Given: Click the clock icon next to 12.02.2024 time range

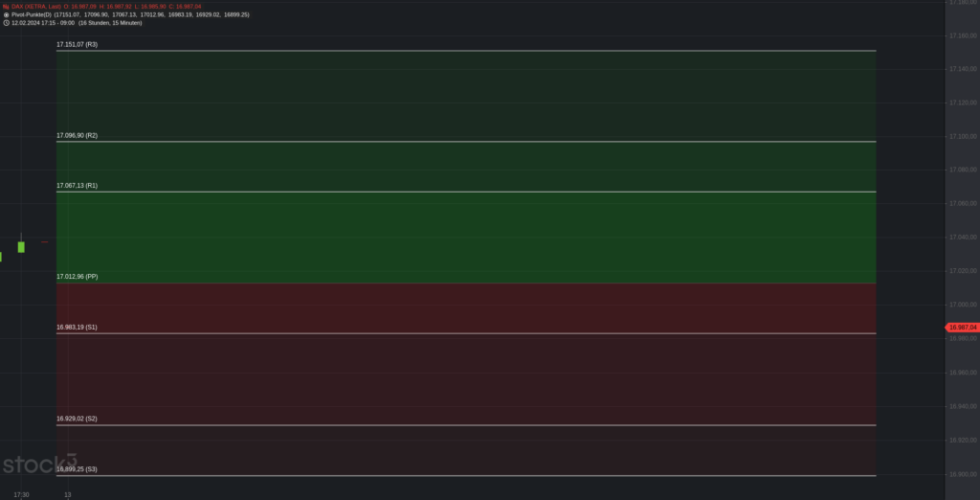Looking at the screenshot, I should pyautogui.click(x=7, y=23).
